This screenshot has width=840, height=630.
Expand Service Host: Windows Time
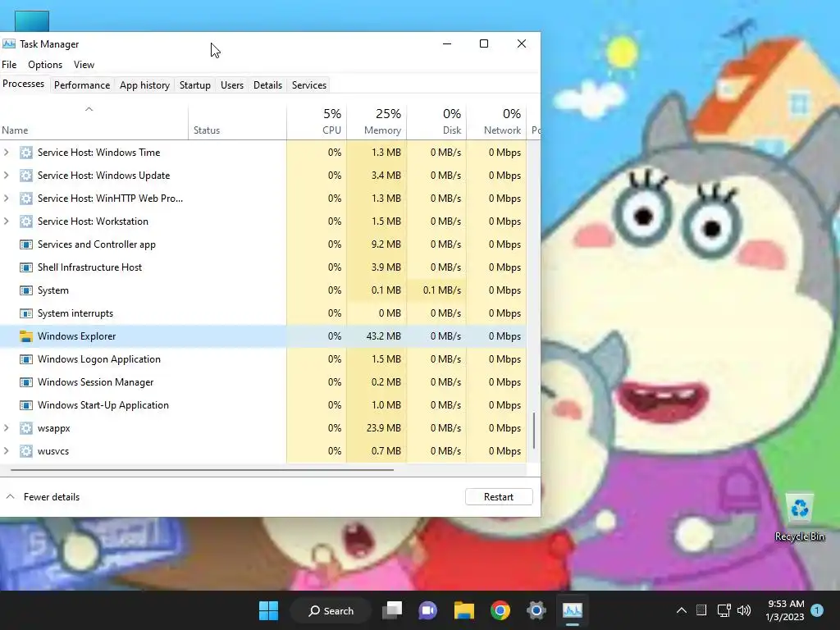click(x=7, y=153)
